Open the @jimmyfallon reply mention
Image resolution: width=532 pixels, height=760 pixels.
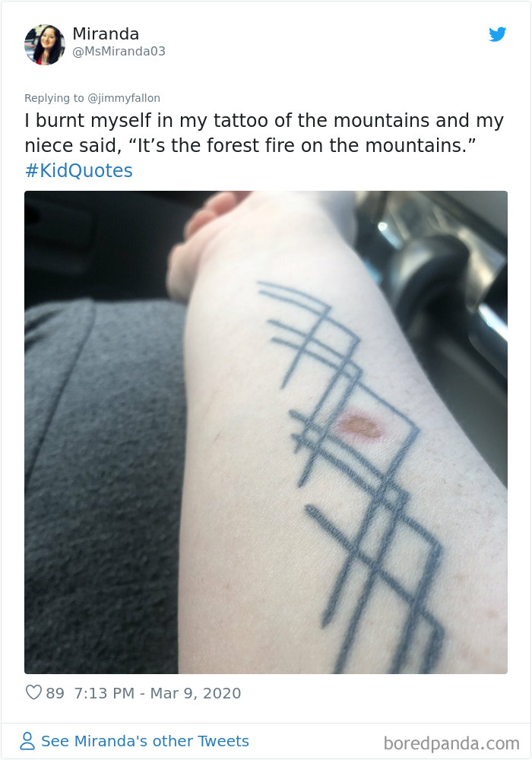point(124,98)
